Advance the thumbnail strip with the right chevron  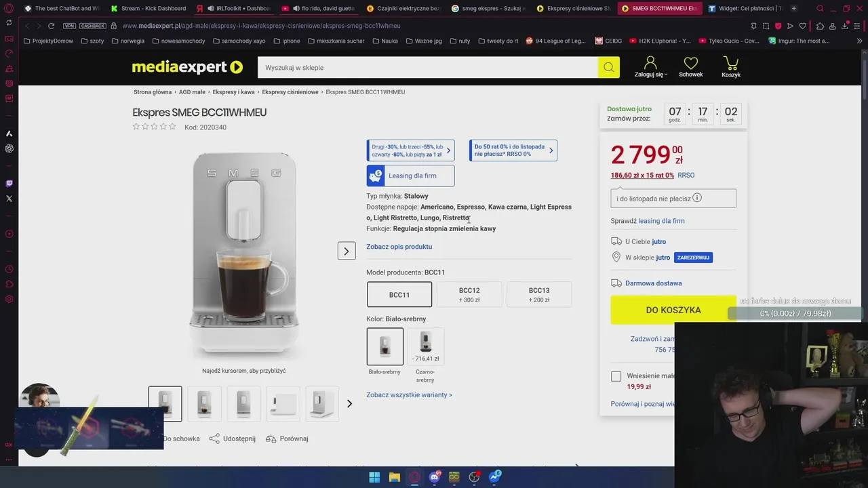[349, 404]
